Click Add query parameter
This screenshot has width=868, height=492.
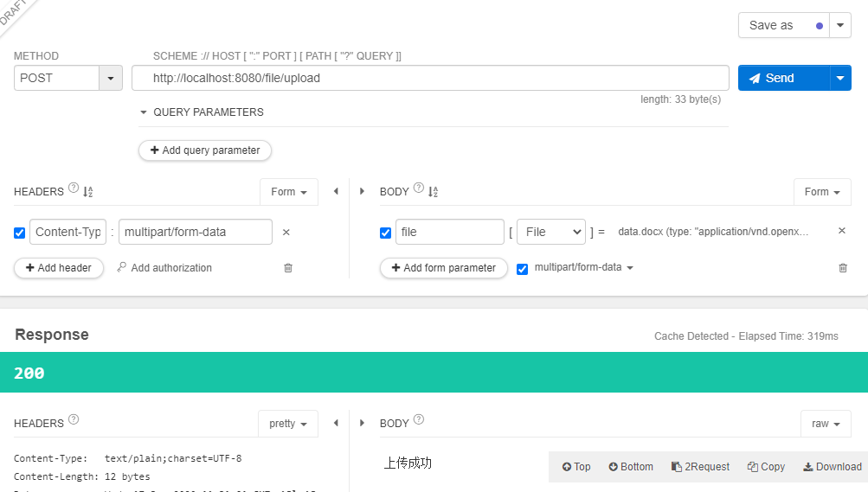205,150
